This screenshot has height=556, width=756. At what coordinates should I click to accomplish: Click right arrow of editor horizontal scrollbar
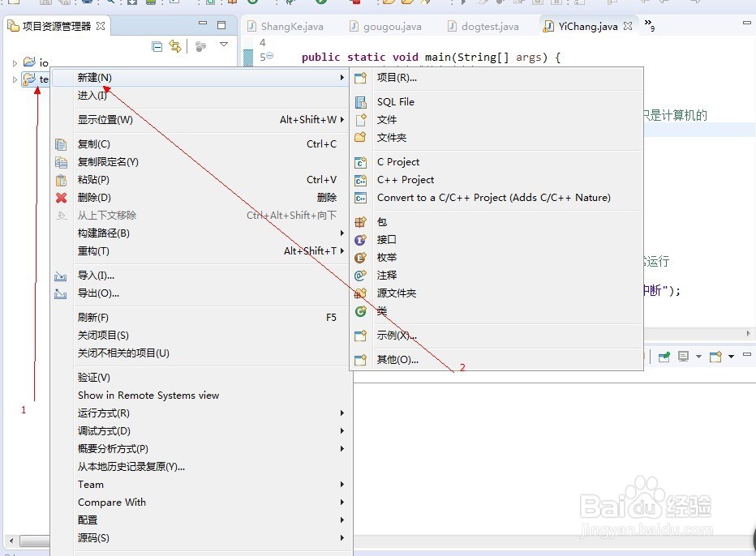[x=748, y=333]
